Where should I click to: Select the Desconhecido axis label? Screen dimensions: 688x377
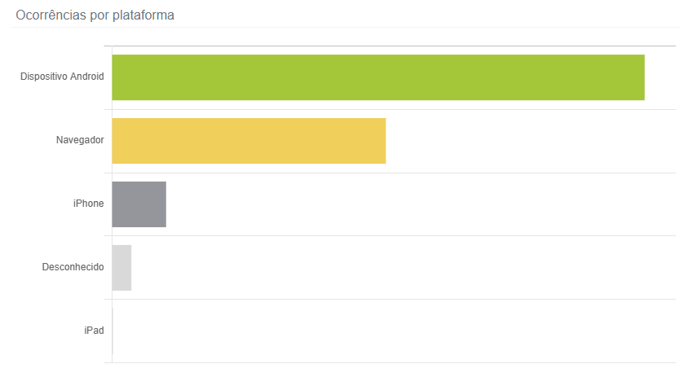[x=73, y=267]
